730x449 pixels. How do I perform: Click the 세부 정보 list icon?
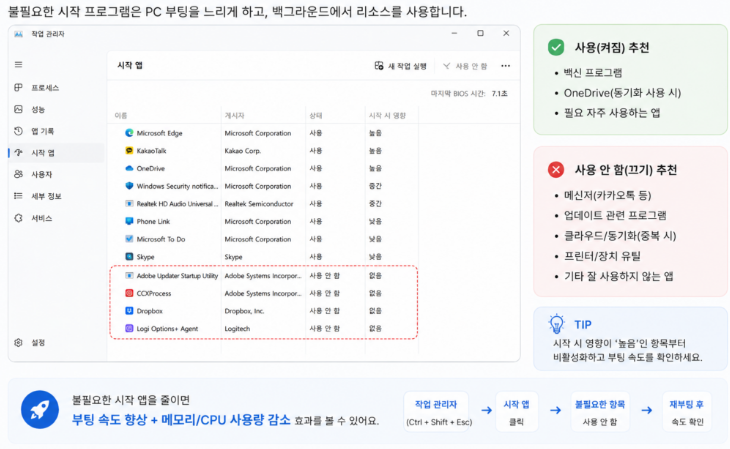tap(18, 196)
